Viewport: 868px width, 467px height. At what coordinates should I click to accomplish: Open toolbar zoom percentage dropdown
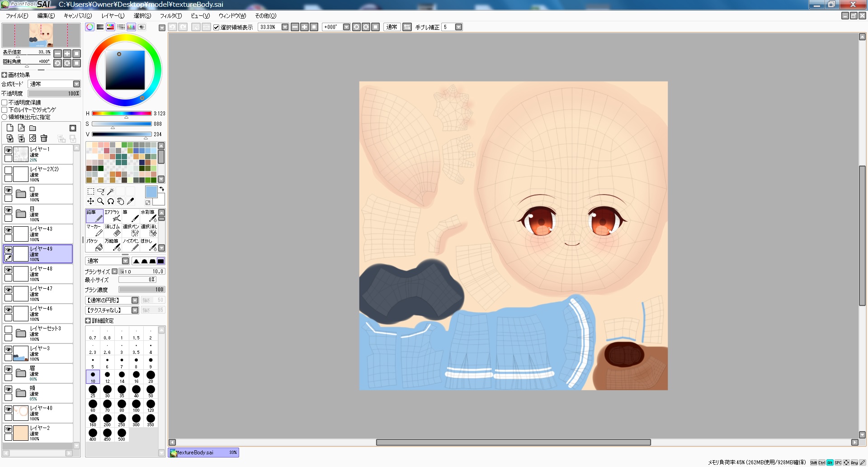285,27
